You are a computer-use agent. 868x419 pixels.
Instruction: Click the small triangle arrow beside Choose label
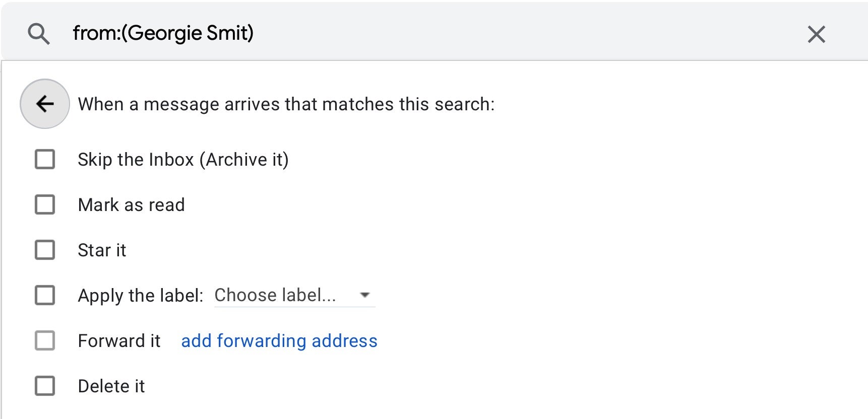coord(365,295)
